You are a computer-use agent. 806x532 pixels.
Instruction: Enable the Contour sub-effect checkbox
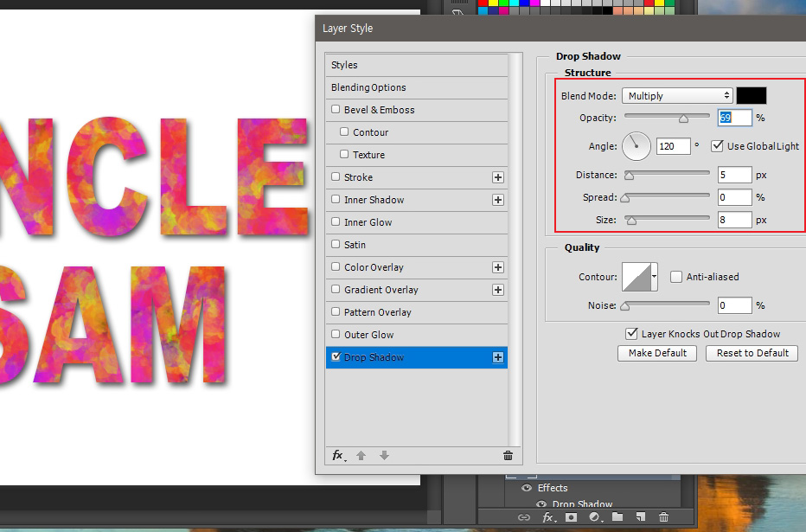[x=344, y=131]
